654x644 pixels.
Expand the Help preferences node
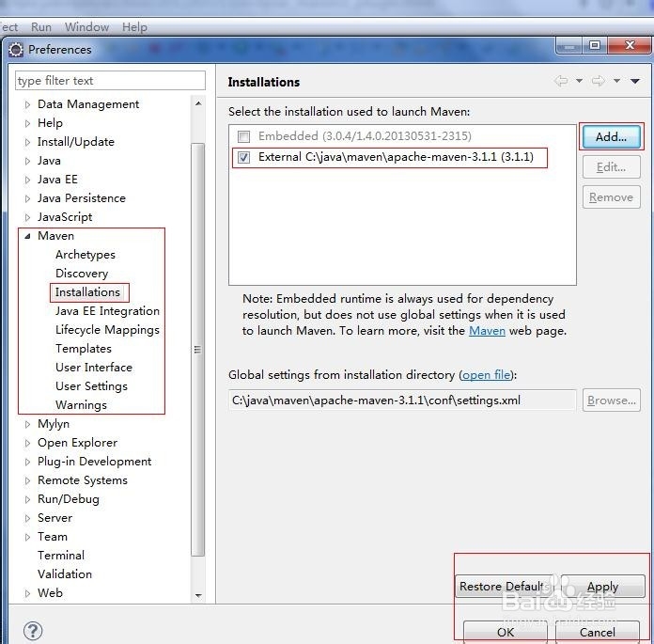click(27, 123)
